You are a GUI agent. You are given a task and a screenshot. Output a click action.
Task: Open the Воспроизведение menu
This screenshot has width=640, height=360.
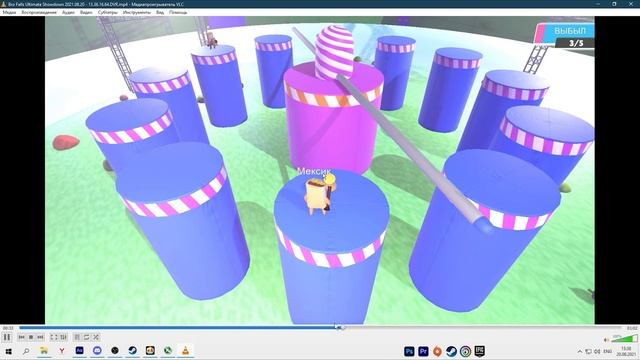click(39, 13)
